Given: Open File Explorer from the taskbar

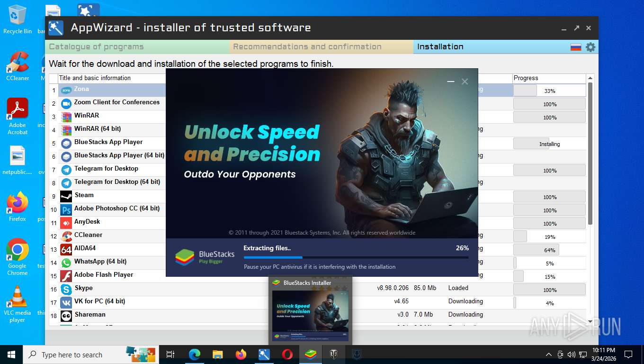Looking at the screenshot, I should point(217,354).
